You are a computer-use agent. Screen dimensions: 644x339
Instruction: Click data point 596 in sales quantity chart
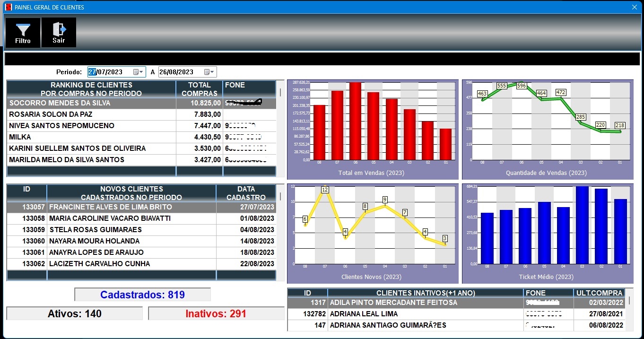pos(522,86)
